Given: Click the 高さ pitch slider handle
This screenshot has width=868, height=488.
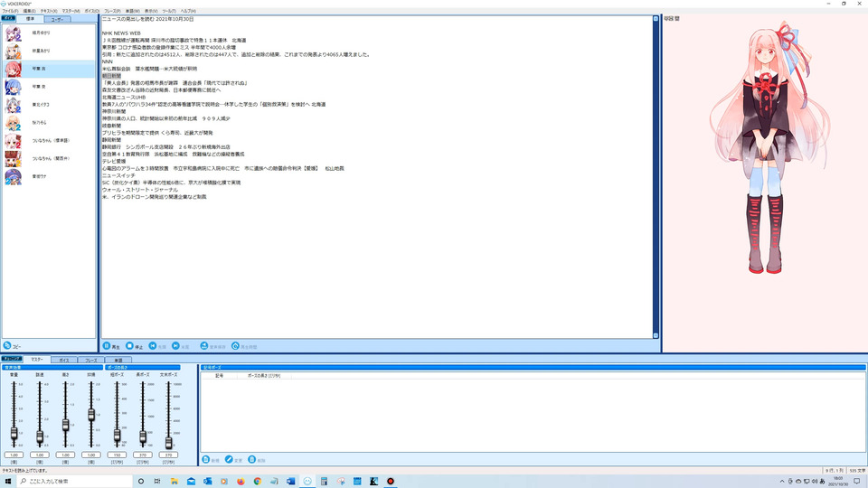Looking at the screenshot, I should pyautogui.click(x=65, y=425).
